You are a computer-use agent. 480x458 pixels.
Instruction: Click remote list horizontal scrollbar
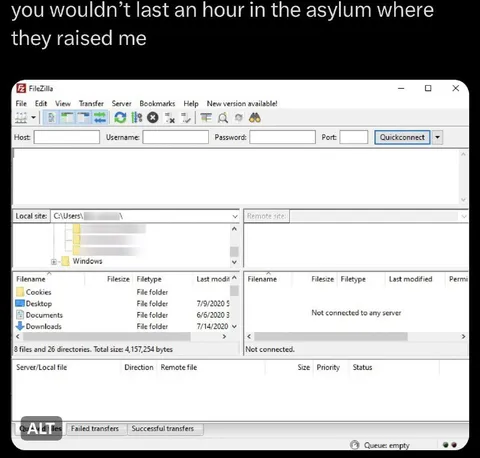pos(330,337)
